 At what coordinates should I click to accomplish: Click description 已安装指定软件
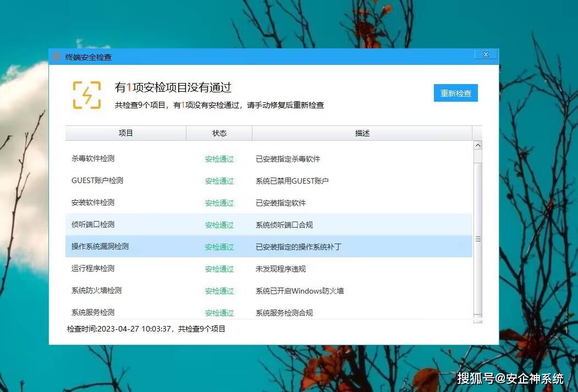[280, 203]
